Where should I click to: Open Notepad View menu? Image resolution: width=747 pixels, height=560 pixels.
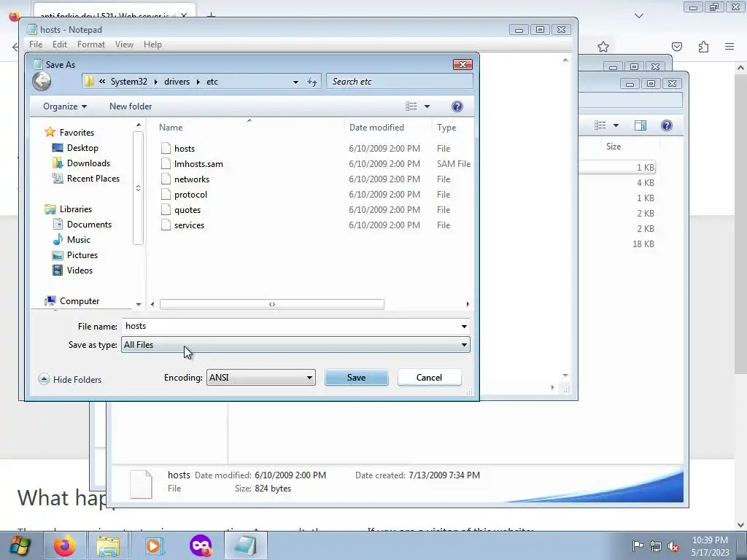[124, 44]
